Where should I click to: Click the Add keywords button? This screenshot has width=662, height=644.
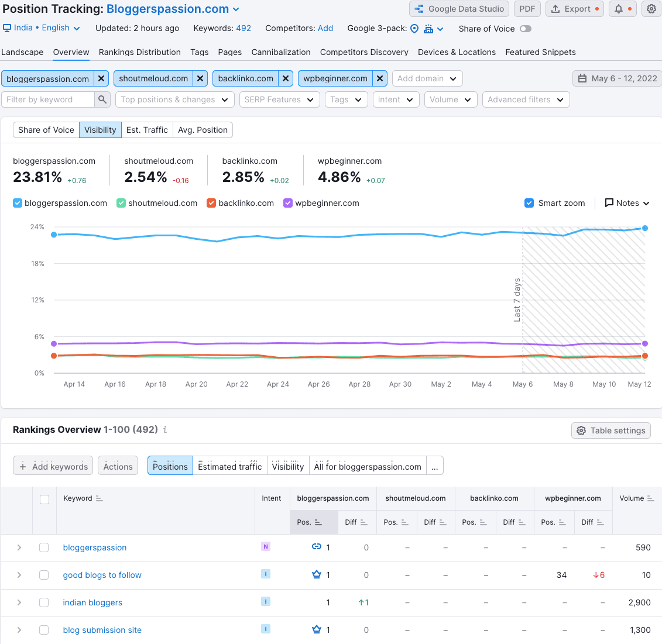pos(53,466)
